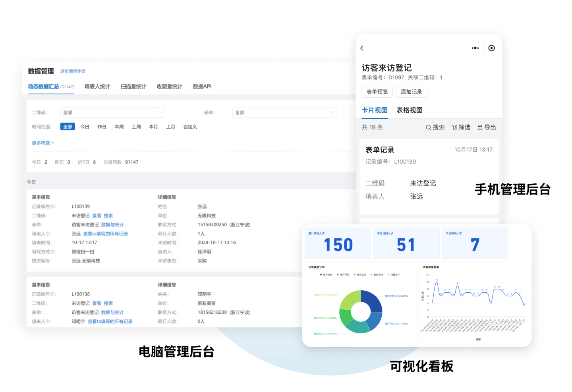Open the three-dot more options icon
This screenshot has height=392, width=572.
(x=475, y=48)
